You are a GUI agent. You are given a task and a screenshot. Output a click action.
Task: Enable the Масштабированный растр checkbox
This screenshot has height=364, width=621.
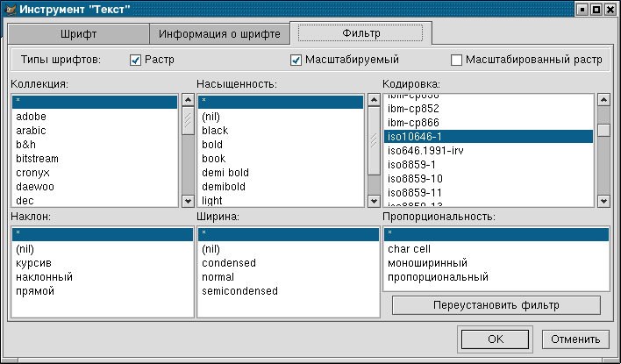pyautogui.click(x=456, y=61)
